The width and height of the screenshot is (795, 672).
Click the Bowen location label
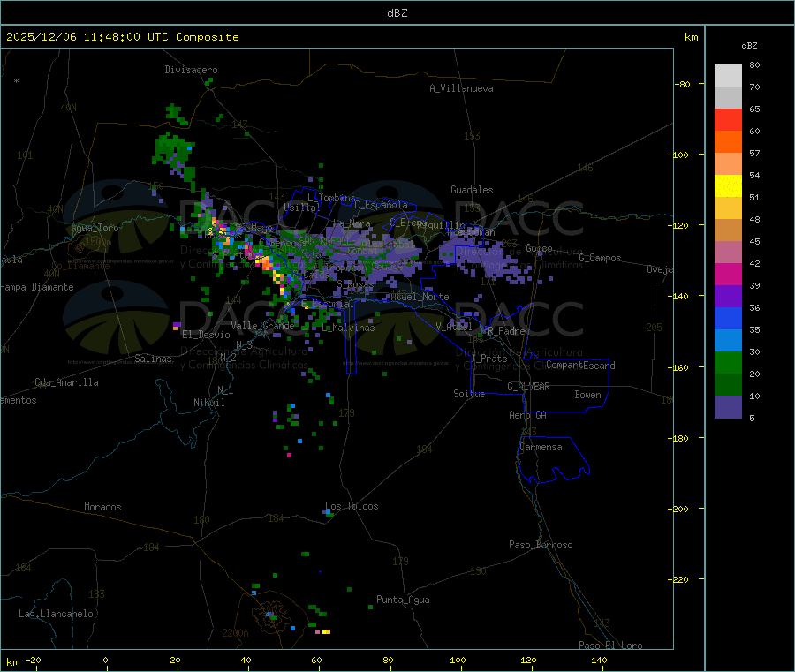click(x=588, y=395)
